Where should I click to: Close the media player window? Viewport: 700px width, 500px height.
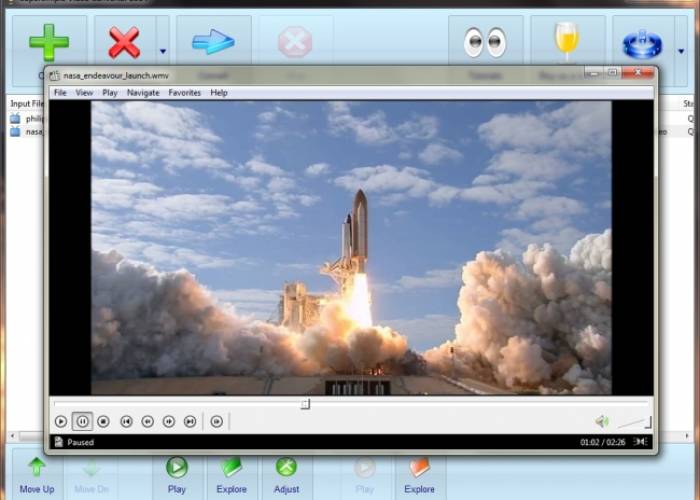(x=638, y=72)
